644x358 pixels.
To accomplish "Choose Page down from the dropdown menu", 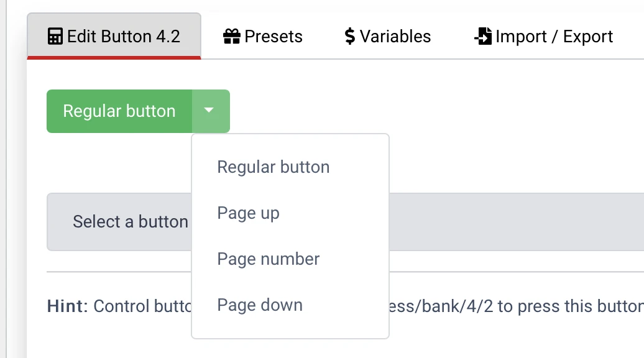I will (259, 305).
